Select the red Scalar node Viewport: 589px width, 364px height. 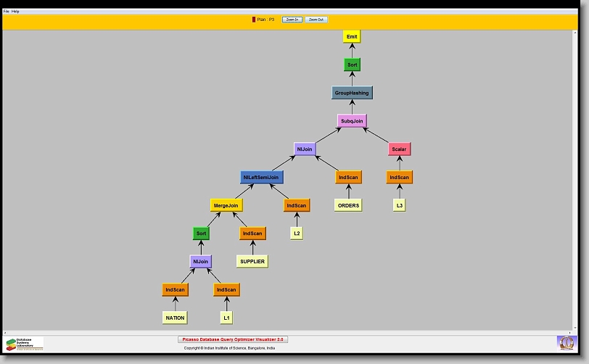(x=399, y=149)
